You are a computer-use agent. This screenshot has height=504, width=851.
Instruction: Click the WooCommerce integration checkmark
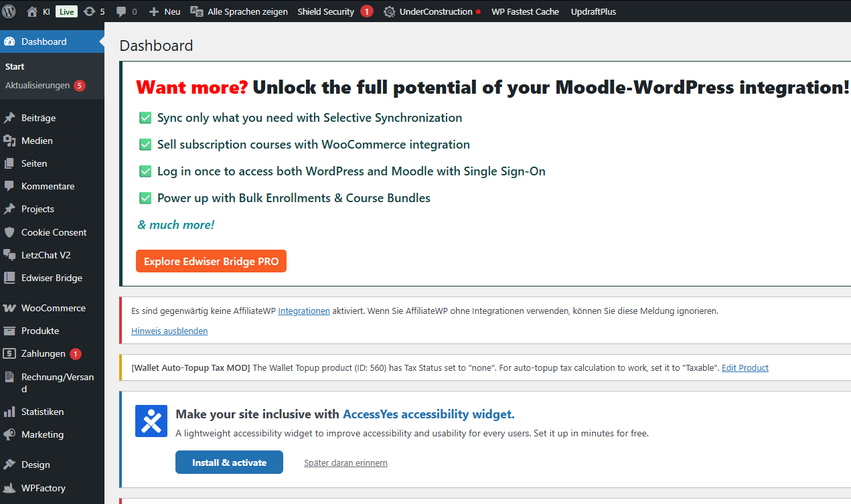pos(145,145)
